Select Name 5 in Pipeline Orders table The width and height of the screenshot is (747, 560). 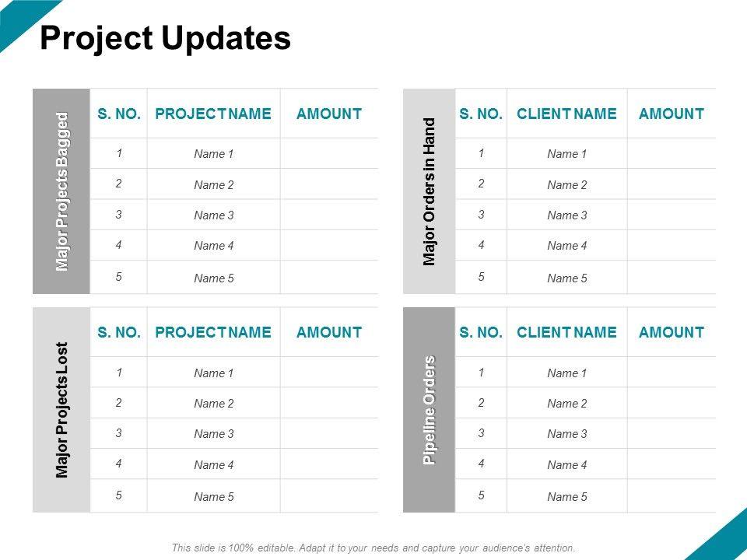click(x=567, y=496)
